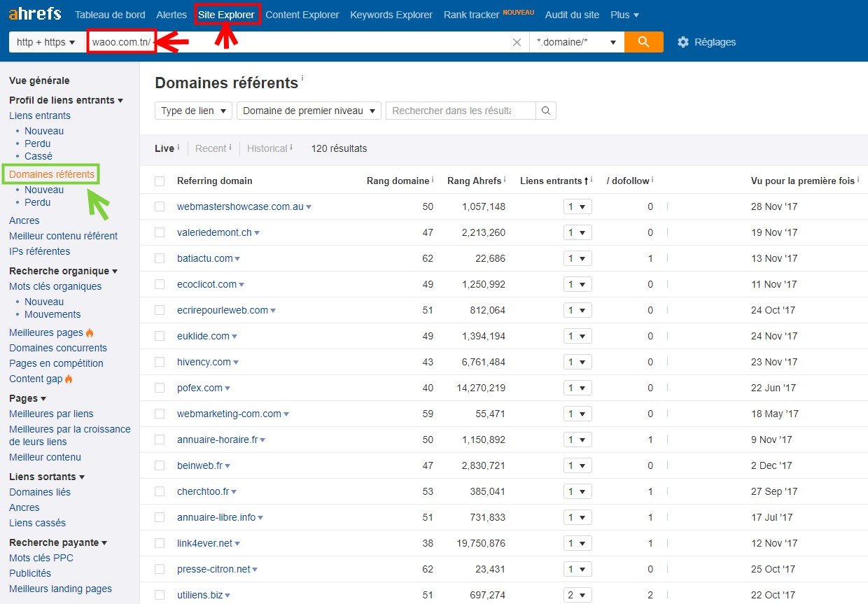This screenshot has width=868, height=604.
Task: Go to Domaines concurrents
Action: click(58, 348)
